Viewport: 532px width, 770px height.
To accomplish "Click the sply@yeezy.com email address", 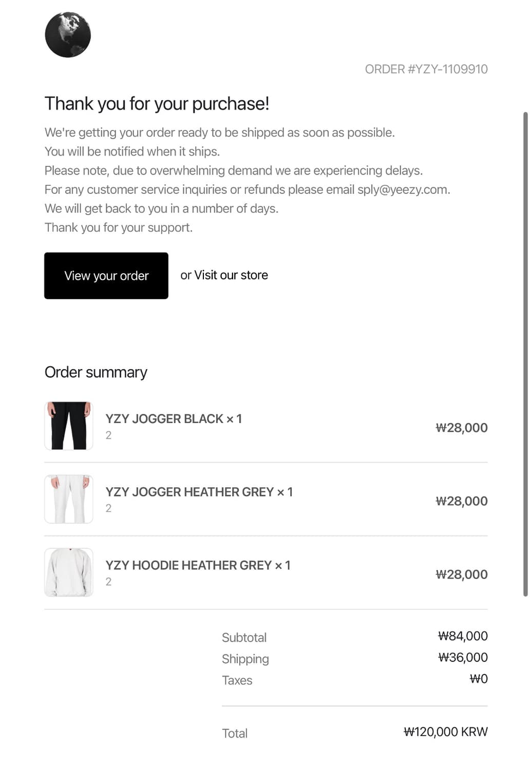I will click(x=403, y=189).
